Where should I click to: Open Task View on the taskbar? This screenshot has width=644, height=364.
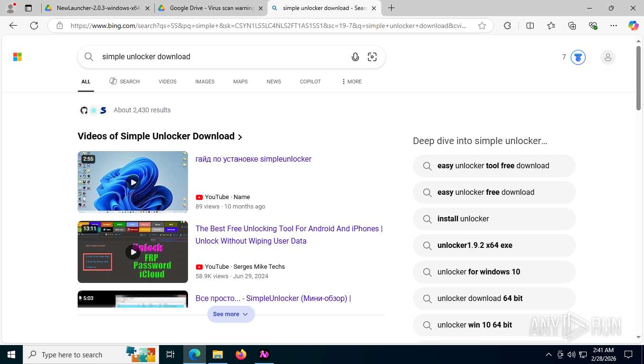[170, 354]
